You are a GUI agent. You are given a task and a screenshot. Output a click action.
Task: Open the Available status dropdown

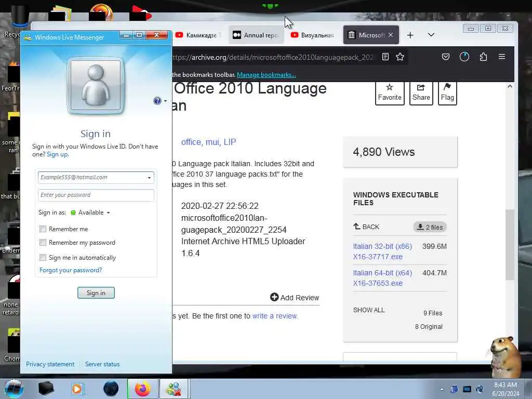point(90,212)
